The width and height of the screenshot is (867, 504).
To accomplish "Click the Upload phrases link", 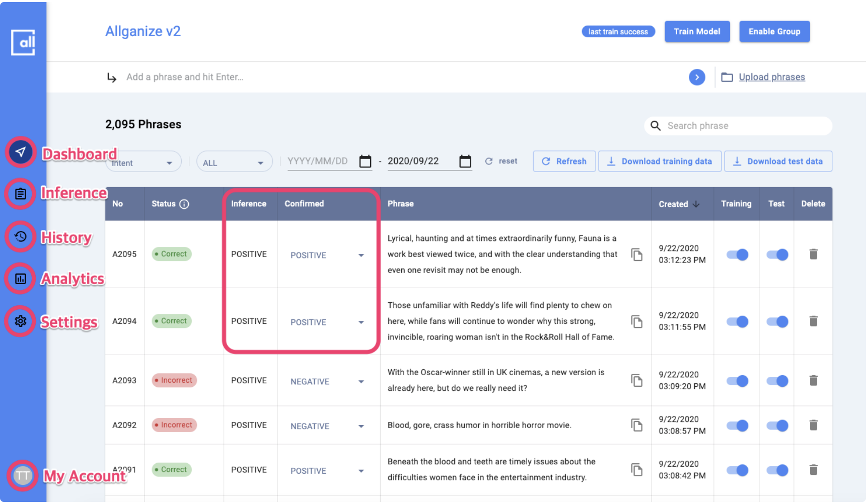I will point(771,77).
